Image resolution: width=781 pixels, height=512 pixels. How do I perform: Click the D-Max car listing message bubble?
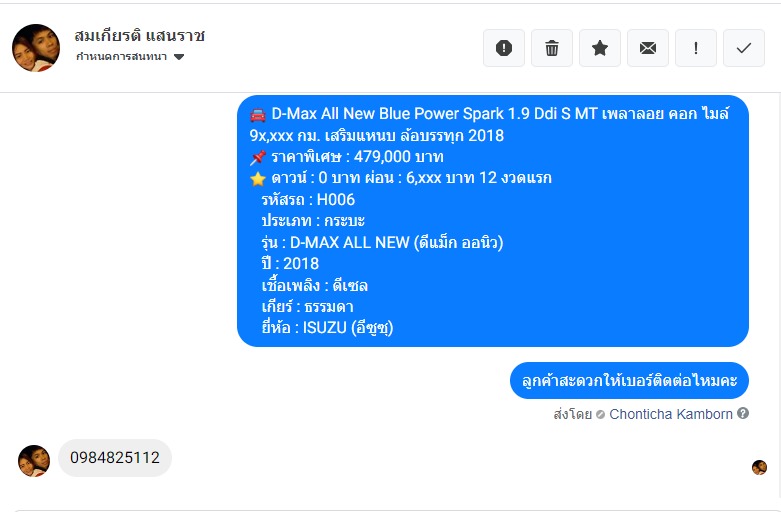493,221
